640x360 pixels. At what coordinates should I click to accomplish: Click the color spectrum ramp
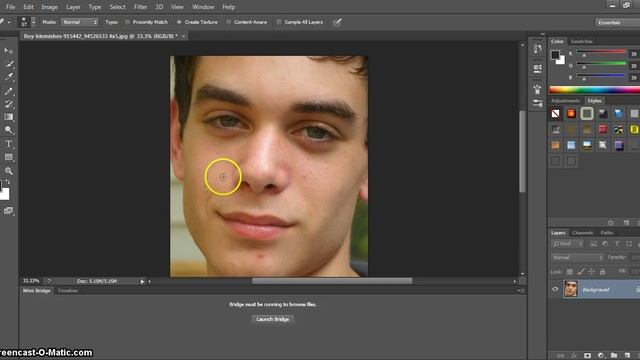594,90
